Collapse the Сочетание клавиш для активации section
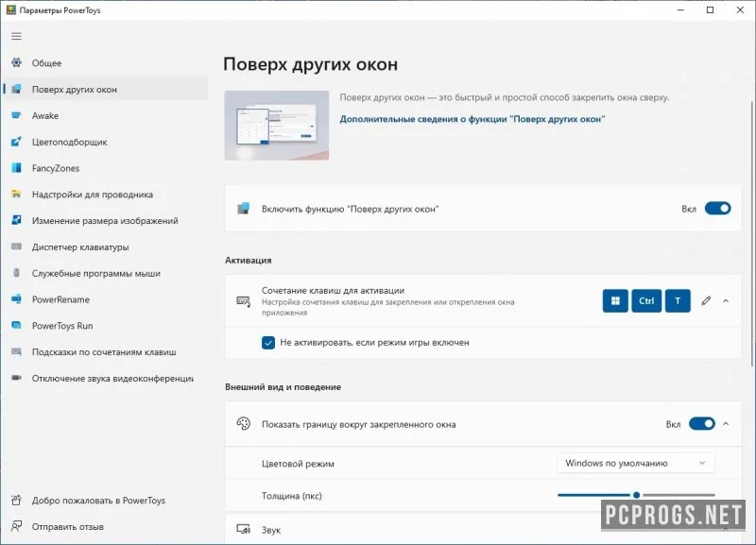 click(726, 300)
